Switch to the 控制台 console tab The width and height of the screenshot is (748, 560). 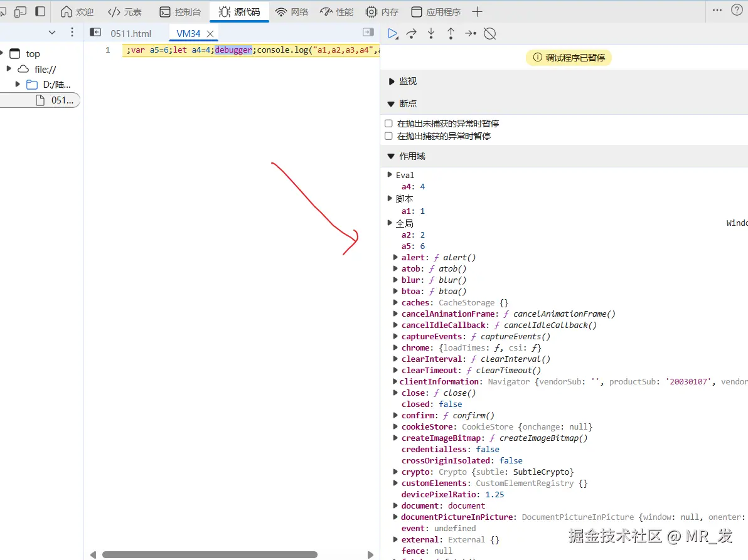coord(180,12)
